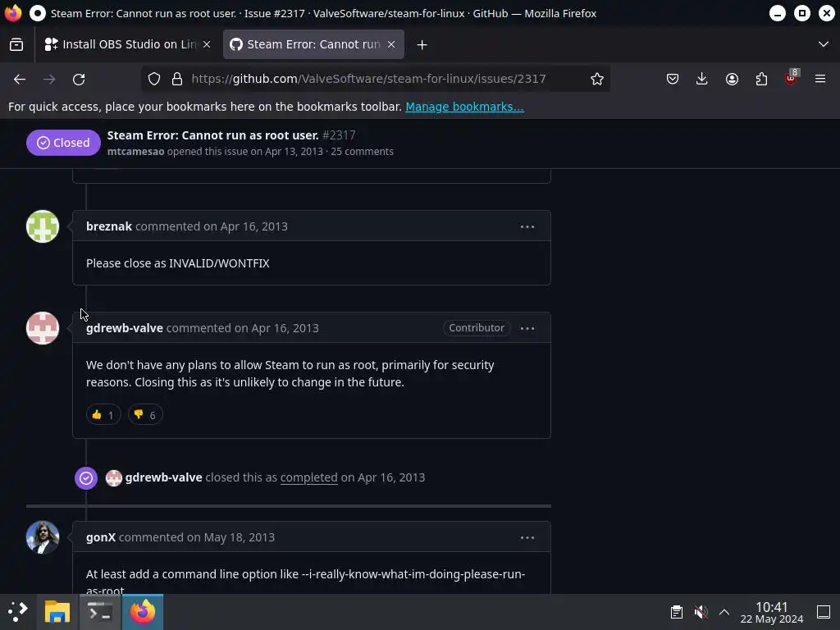The image size is (840, 630).
Task: Launch file manager from taskbar
Action: pyautogui.click(x=57, y=612)
